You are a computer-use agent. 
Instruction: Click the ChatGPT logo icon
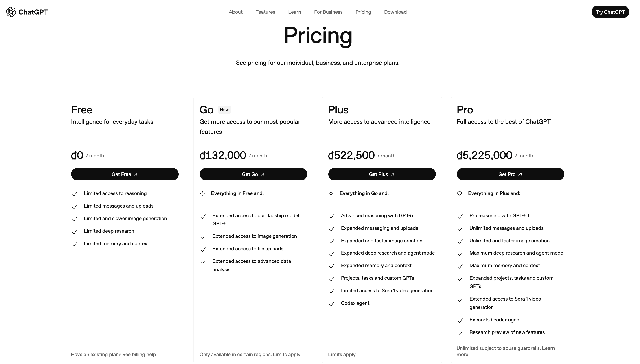pyautogui.click(x=11, y=12)
